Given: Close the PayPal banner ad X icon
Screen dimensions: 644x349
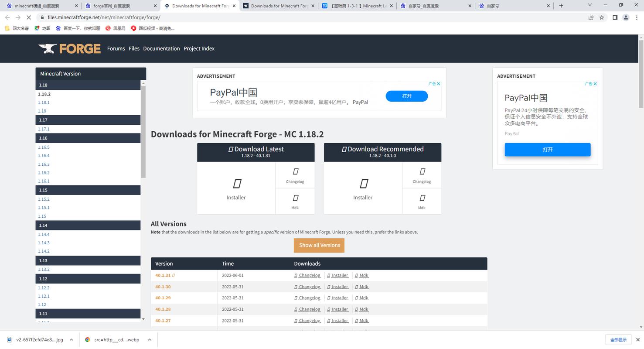Looking at the screenshot, I should 439,84.
